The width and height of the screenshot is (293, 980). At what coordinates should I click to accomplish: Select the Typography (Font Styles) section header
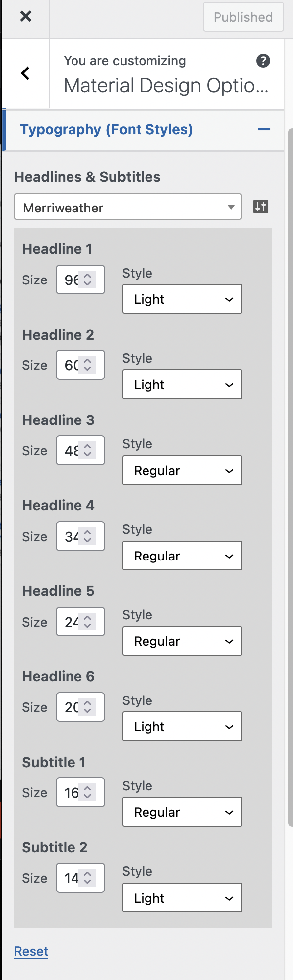coord(106,129)
